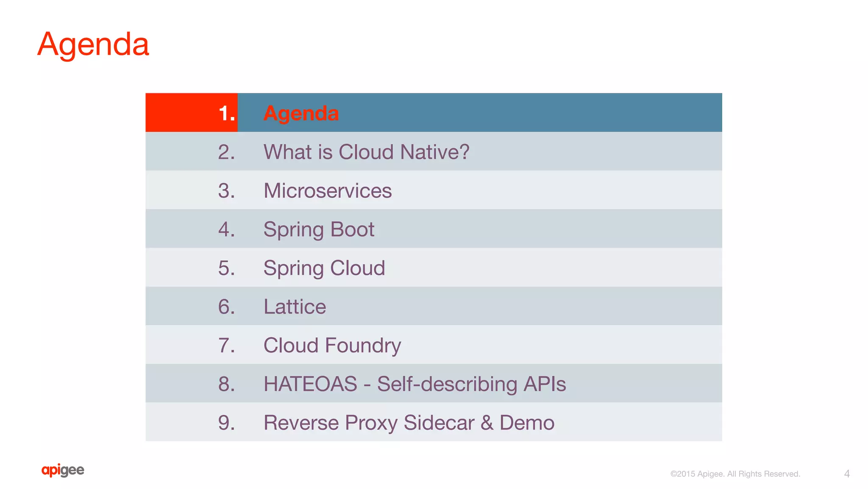Open the Cloud Foundry agenda item
This screenshot has width=868, height=489.
[x=332, y=345]
